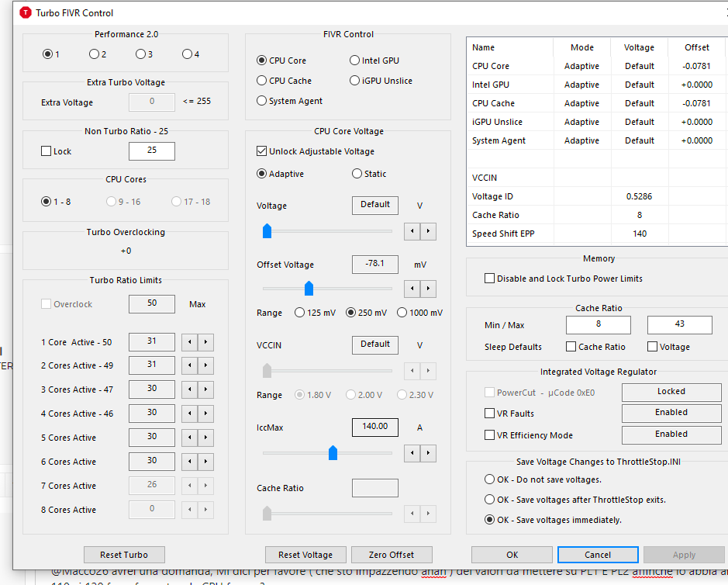Click the Cache Ratio Max input field
728x585 pixels.
680,324
